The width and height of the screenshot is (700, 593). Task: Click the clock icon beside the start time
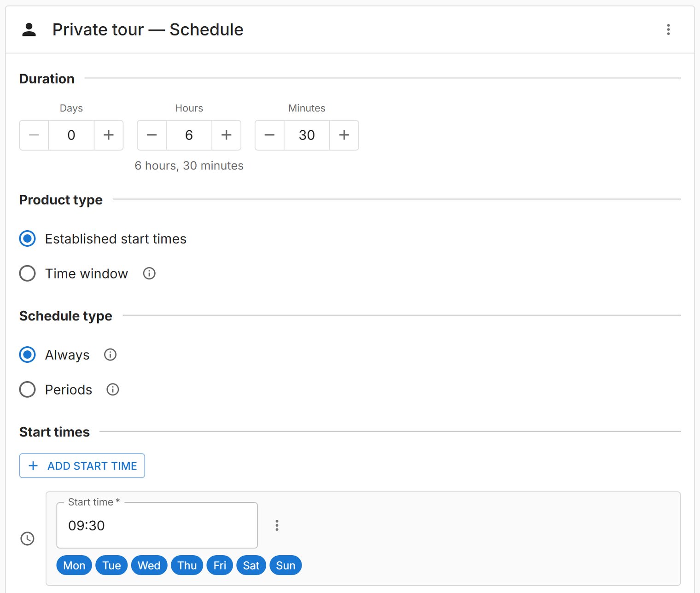(28, 539)
